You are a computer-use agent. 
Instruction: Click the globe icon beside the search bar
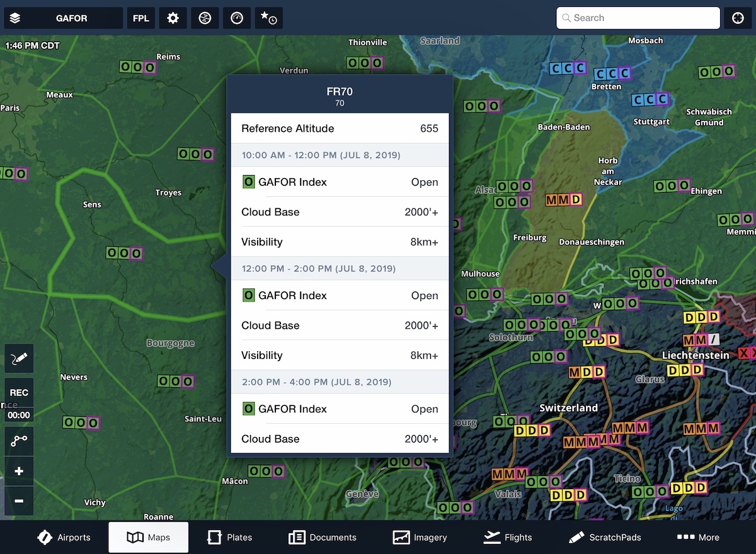point(737,18)
